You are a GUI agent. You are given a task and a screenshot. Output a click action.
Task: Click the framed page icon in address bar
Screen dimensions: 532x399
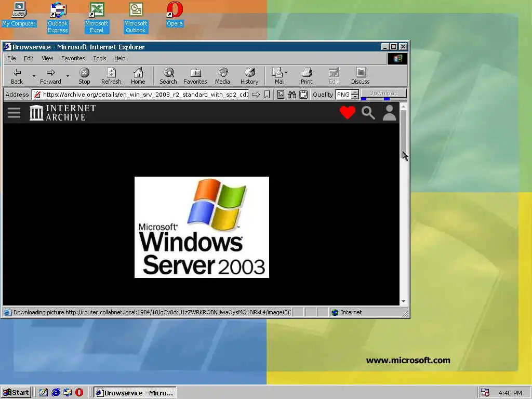(280, 95)
